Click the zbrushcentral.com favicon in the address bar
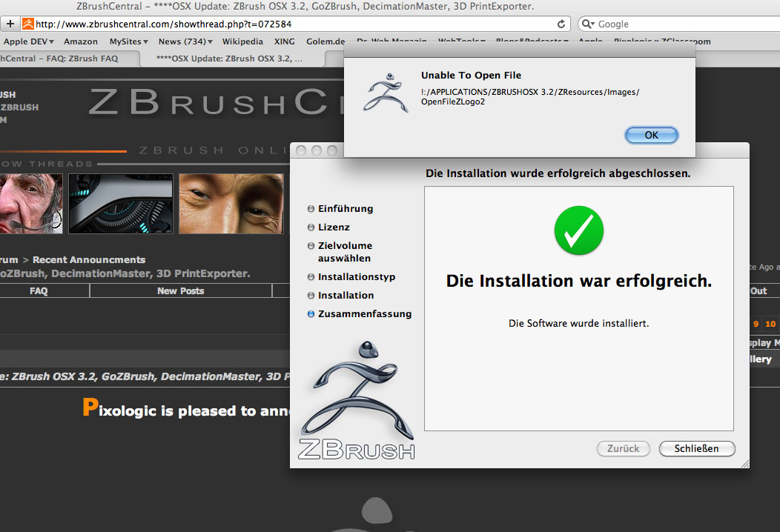The height and width of the screenshot is (532, 780). coord(29,23)
